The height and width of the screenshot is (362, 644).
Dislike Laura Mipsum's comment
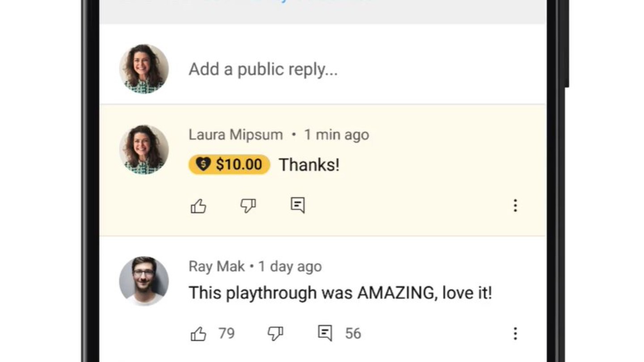pyautogui.click(x=248, y=206)
